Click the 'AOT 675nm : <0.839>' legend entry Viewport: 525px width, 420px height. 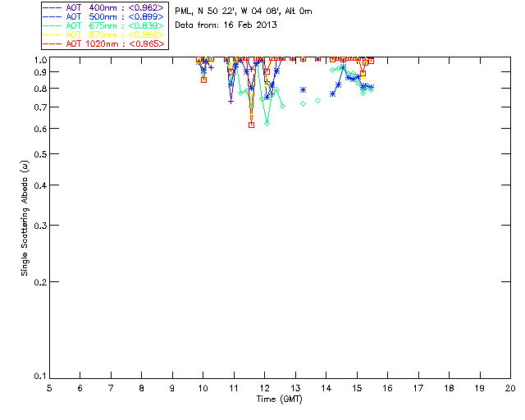(x=103, y=25)
